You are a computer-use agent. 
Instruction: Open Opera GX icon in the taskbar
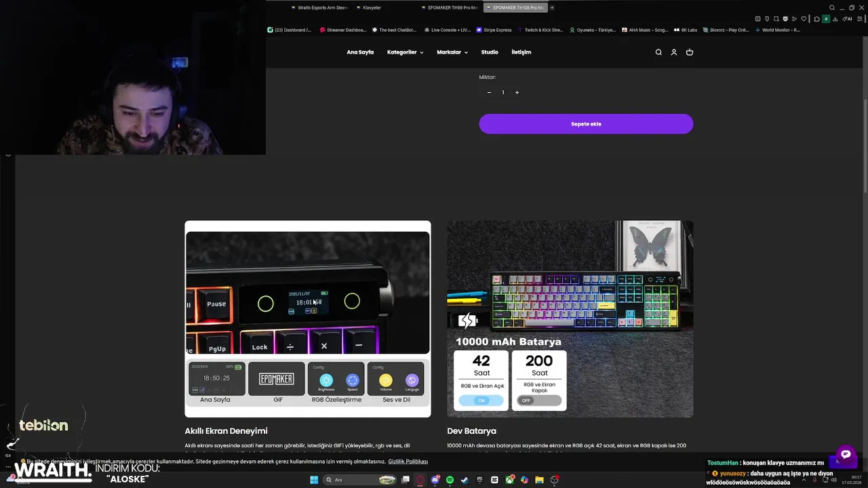(x=420, y=480)
